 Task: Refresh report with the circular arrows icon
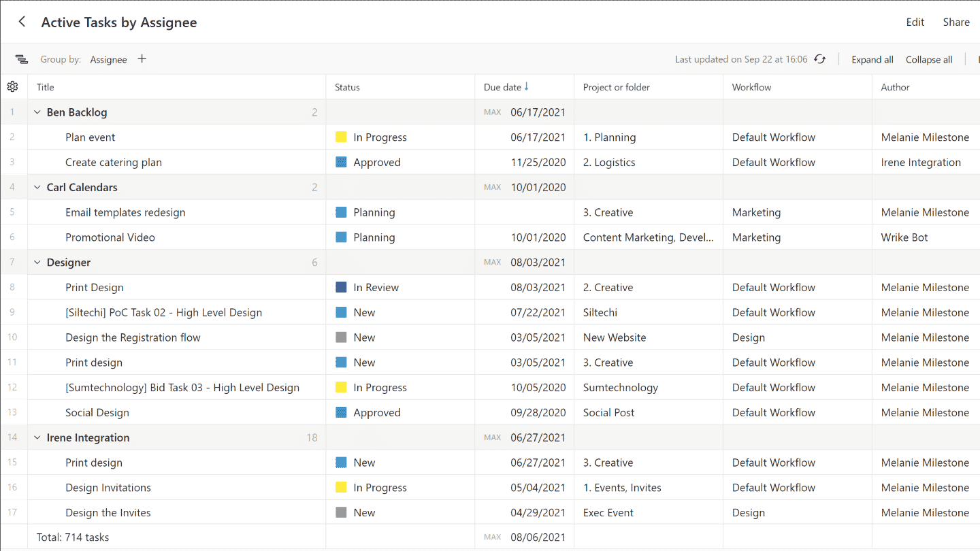(820, 59)
